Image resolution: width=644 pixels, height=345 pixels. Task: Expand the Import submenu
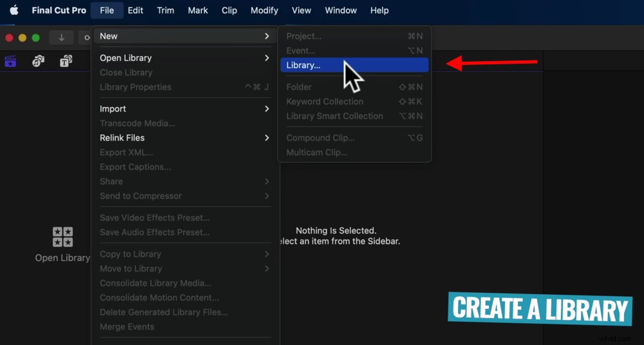(185, 109)
